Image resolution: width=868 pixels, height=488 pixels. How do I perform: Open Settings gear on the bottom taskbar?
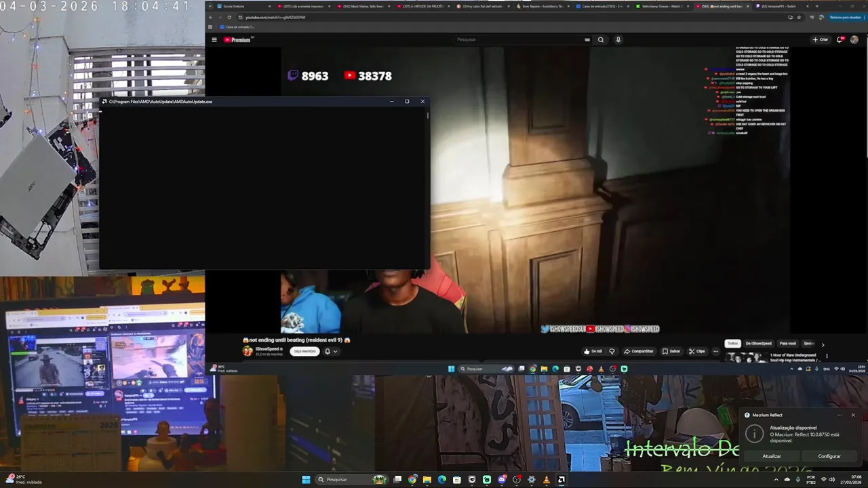tap(532, 480)
